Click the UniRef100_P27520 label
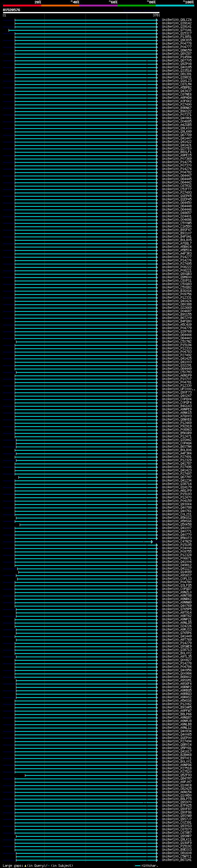 pos(177,772)
